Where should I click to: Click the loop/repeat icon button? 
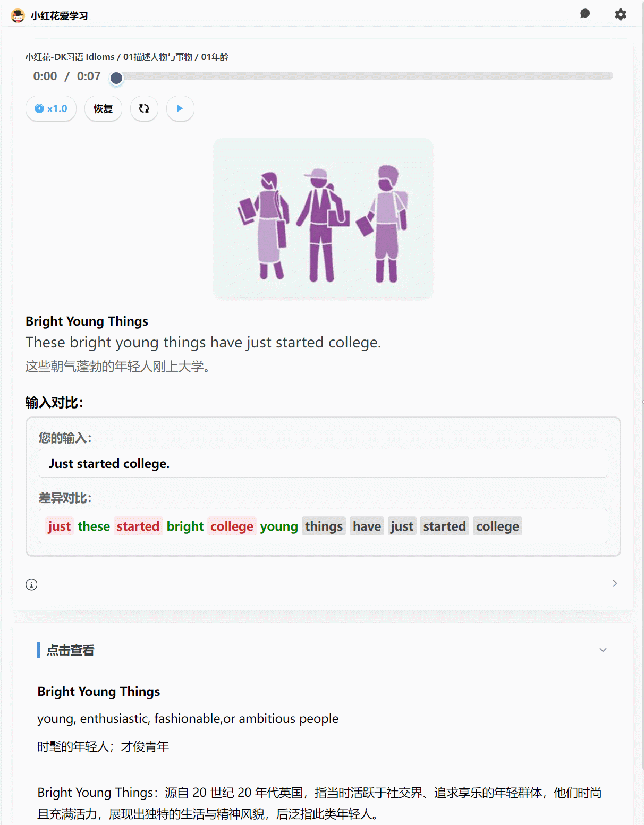pos(144,108)
